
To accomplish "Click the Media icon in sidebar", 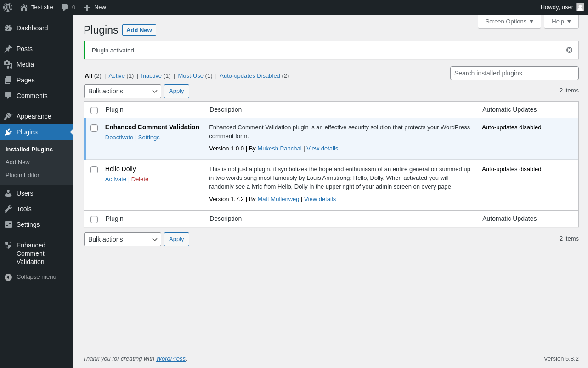I will pyautogui.click(x=8, y=64).
